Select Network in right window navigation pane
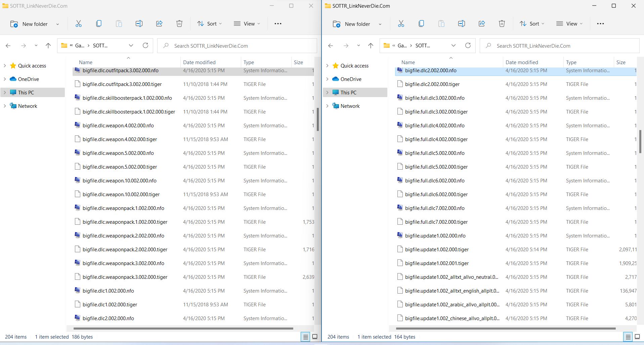 (350, 106)
